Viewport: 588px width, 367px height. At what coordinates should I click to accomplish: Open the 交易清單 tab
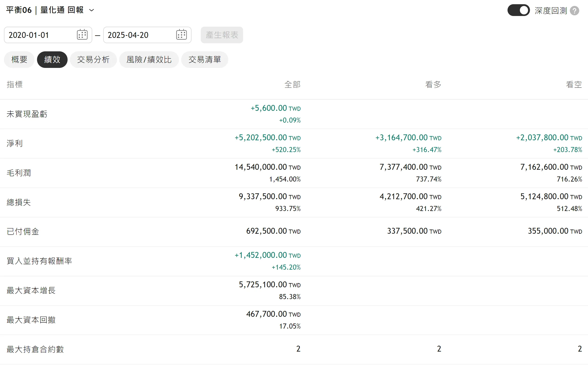coord(205,59)
